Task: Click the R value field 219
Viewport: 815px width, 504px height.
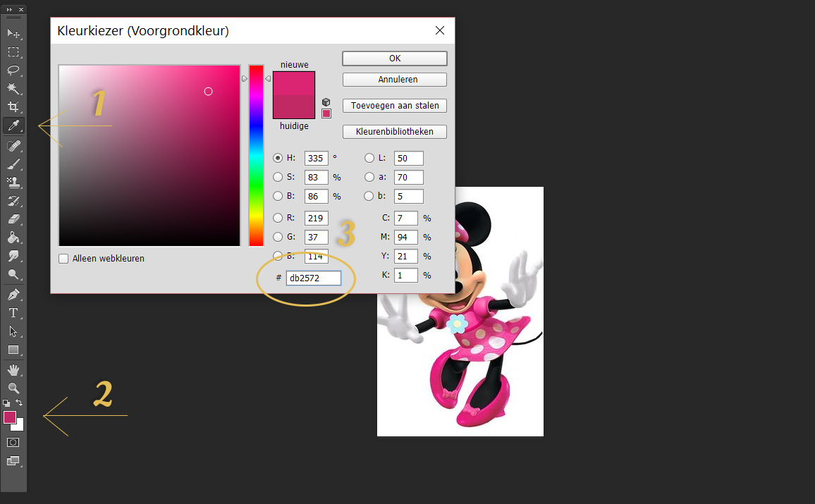Action: [316, 219]
